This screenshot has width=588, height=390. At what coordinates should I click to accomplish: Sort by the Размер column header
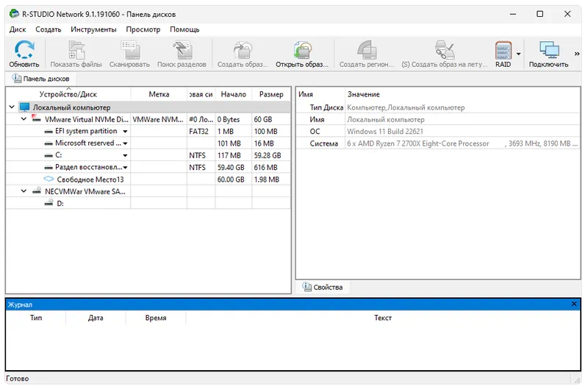coord(271,94)
